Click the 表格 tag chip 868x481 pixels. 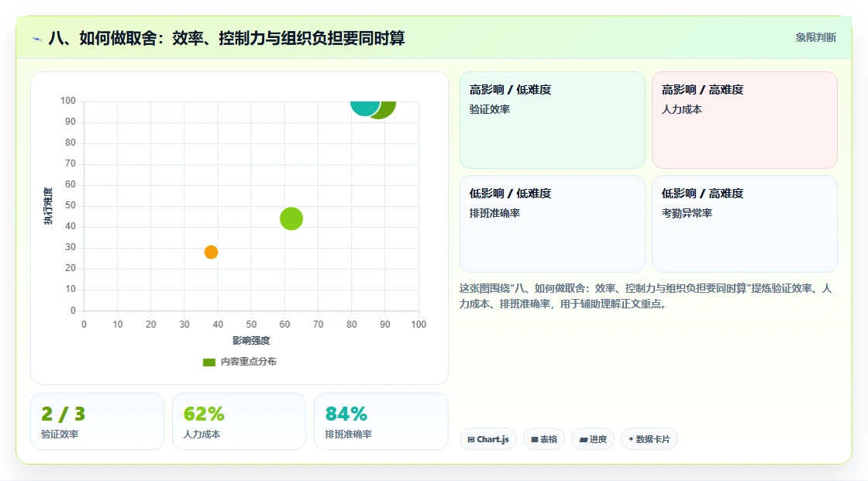[543, 439]
